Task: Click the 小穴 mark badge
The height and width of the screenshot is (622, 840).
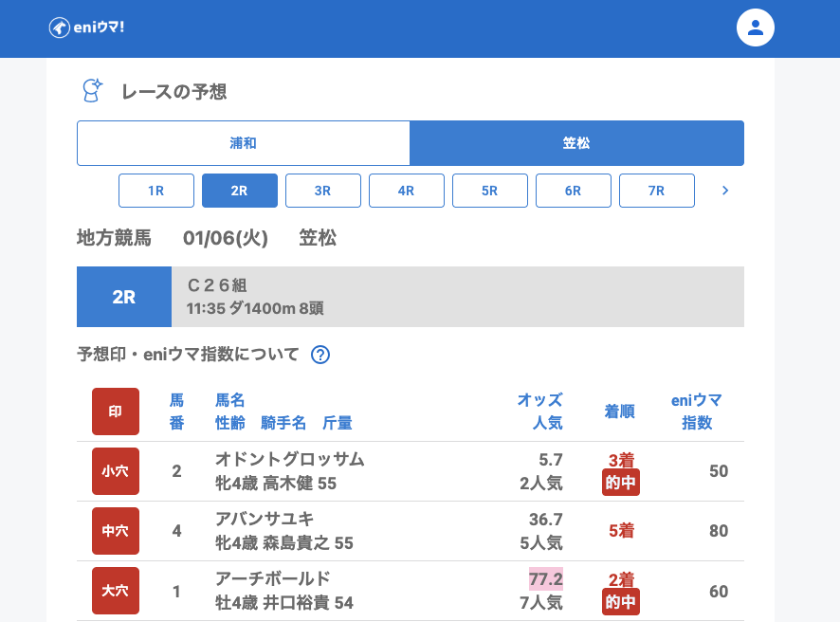Action: click(116, 471)
